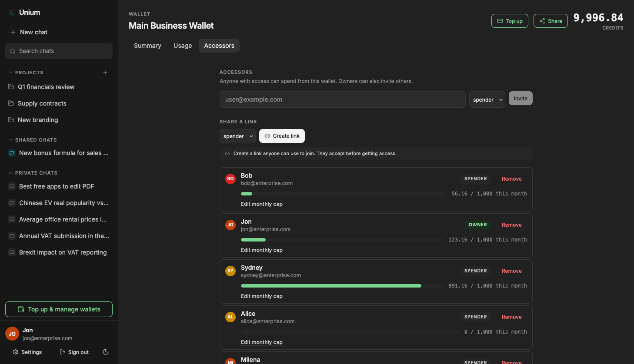Remove Alice from the wallet
Viewport: 634px width, 364px height.
[512, 317]
